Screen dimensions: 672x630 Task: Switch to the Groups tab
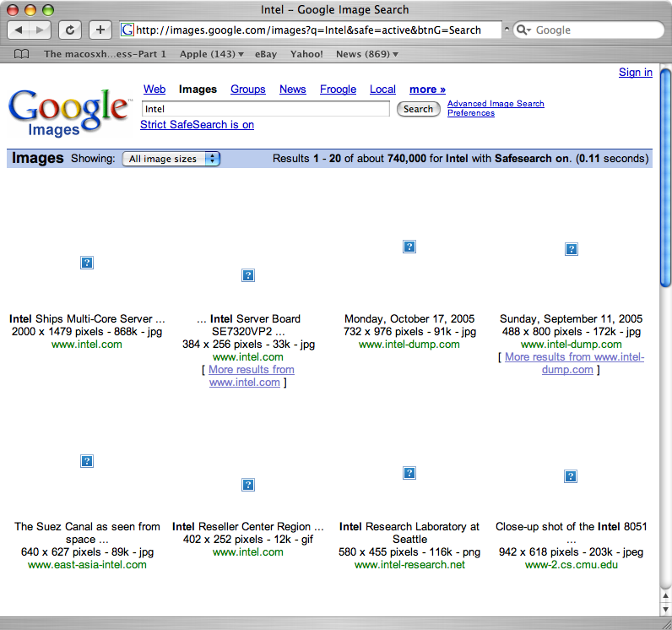pos(247,90)
